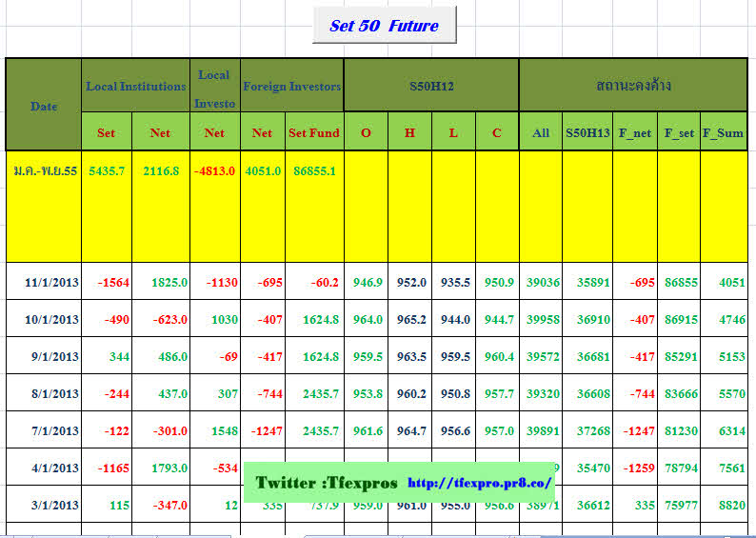Image resolution: width=756 pixels, height=538 pixels.
Task: Open the tfexpro.pr8.co hyperlink
Action: coord(479,484)
